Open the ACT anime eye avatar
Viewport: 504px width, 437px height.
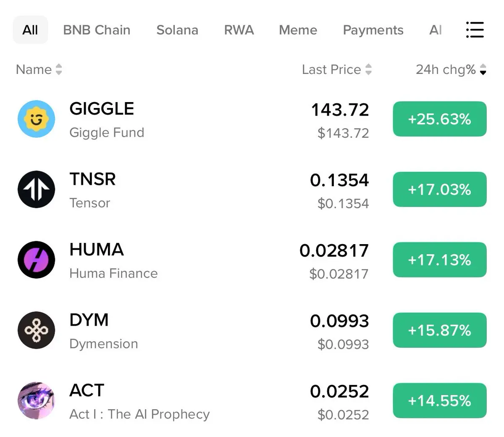tap(36, 400)
